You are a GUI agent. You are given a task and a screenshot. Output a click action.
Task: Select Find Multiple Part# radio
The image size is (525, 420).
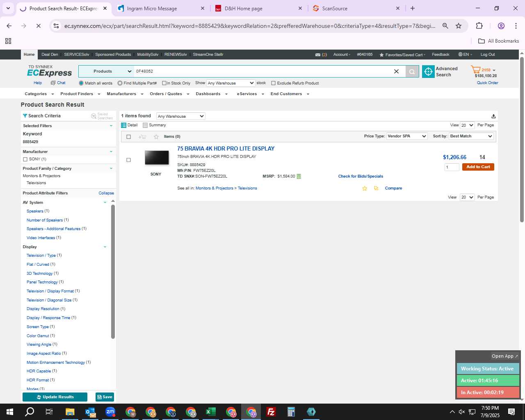tap(120, 83)
